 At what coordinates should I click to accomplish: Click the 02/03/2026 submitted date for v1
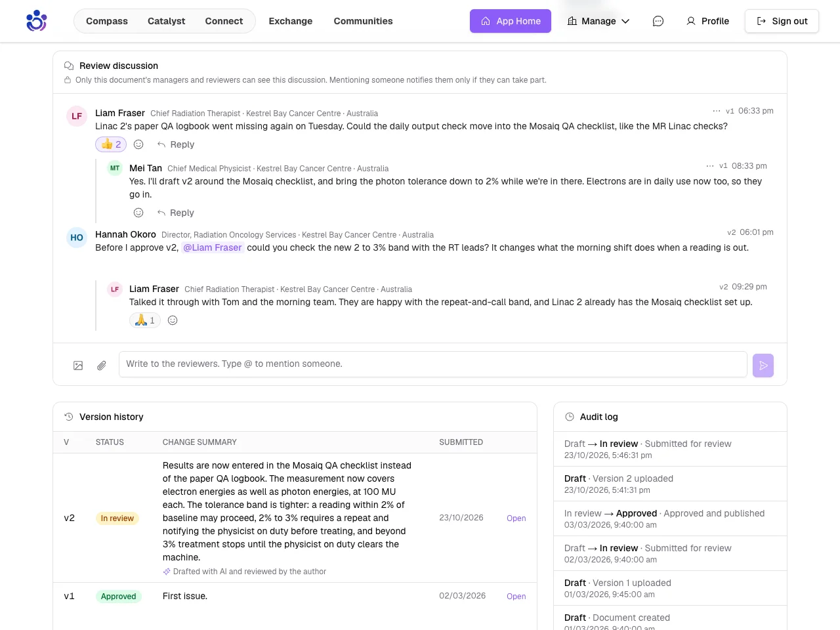(x=463, y=596)
